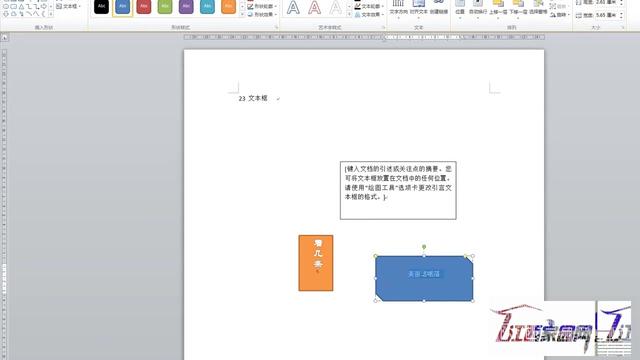Choose the red outlined WordArt A style
This screenshot has width=640, height=360.
[x=314, y=7]
